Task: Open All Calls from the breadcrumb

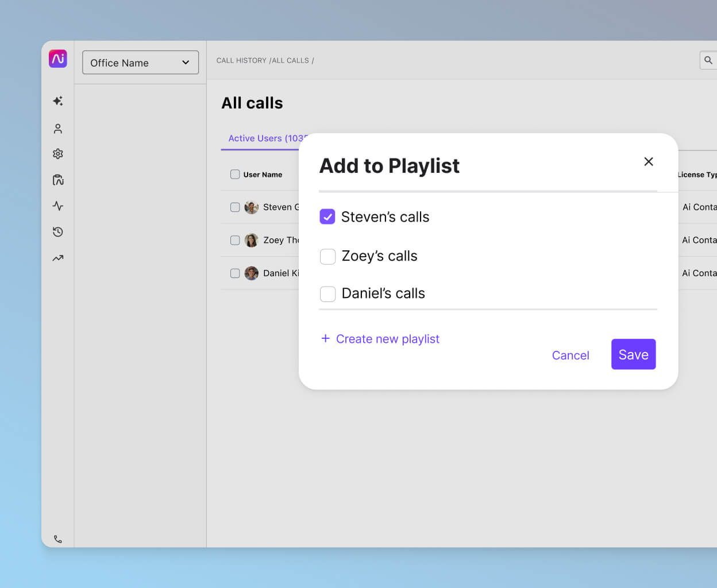Action: pos(291,60)
